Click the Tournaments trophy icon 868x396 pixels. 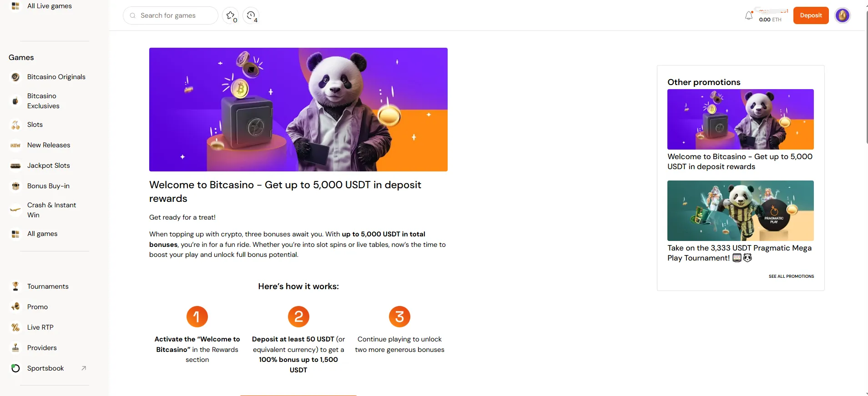point(15,286)
